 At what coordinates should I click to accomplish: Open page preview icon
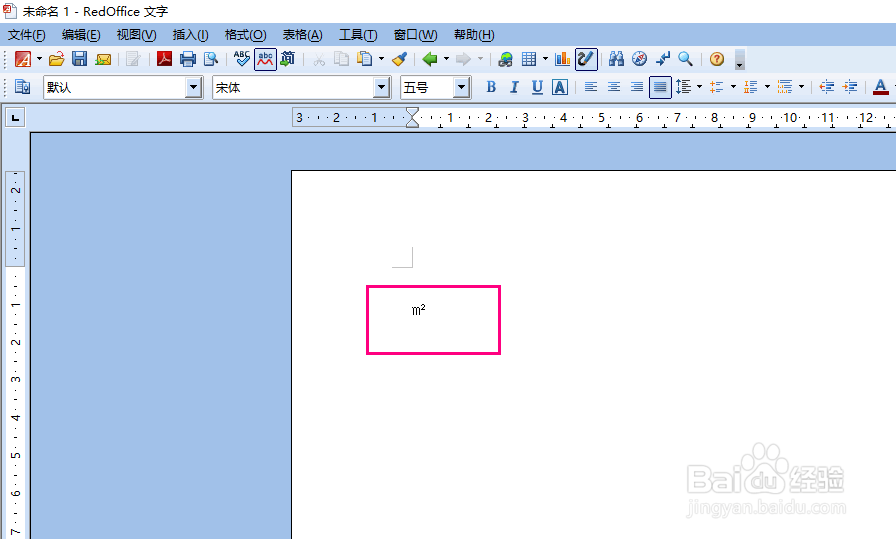pyautogui.click(x=211, y=59)
